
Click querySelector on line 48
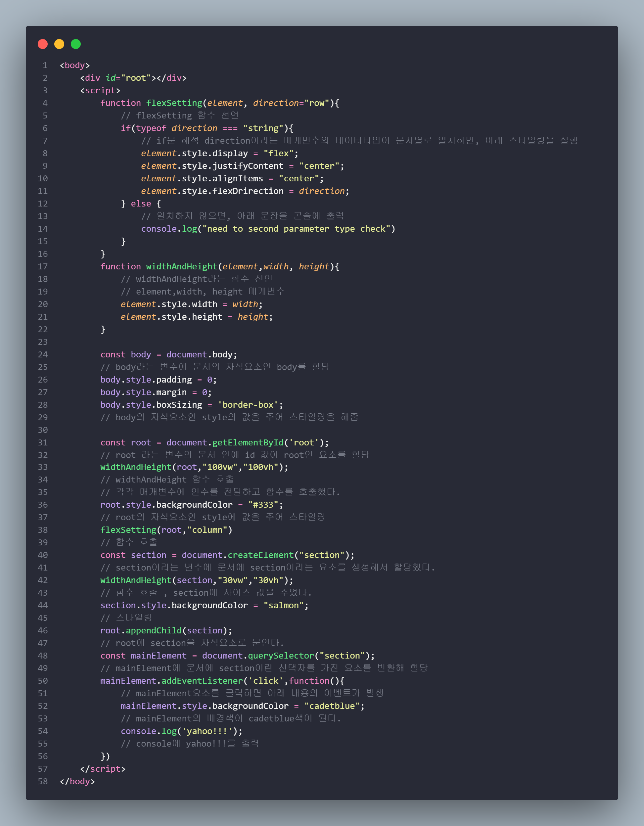(281, 656)
